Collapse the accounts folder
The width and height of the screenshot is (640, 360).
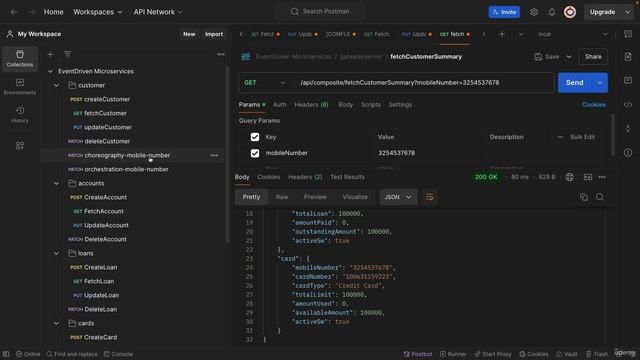click(57, 183)
